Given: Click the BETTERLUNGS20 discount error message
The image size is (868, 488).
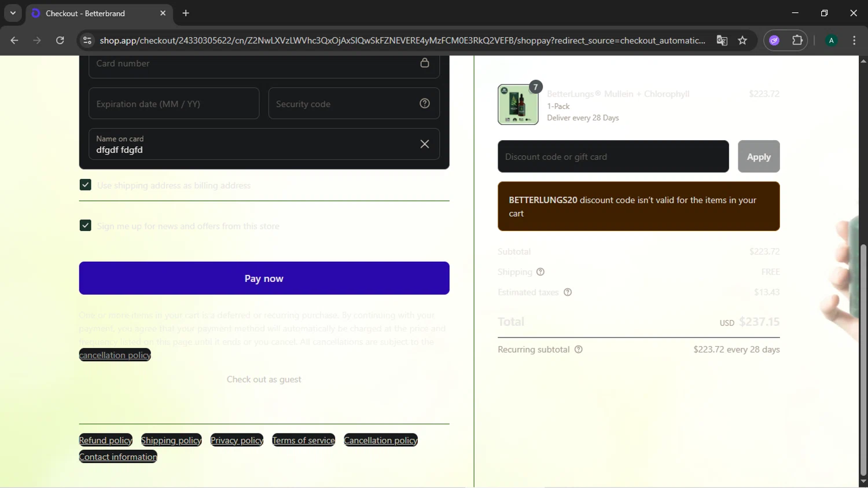Looking at the screenshot, I should 639,207.
